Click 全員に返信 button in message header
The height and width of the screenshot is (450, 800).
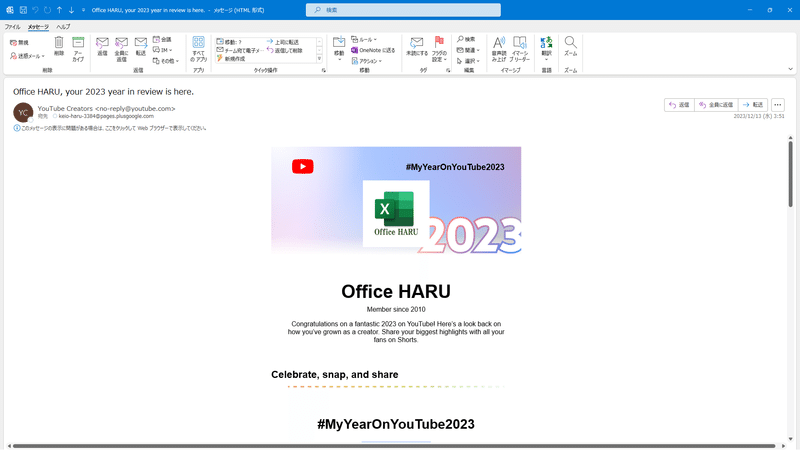(x=716, y=105)
